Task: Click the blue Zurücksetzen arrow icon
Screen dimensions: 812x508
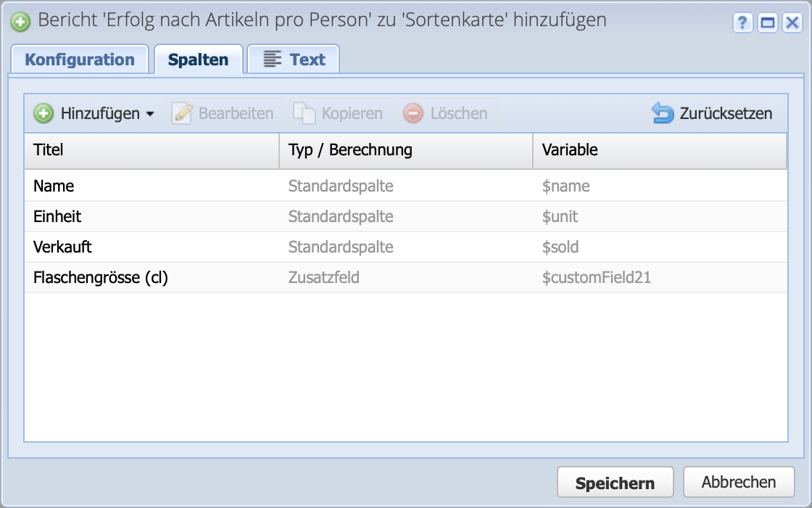Action: click(x=661, y=112)
